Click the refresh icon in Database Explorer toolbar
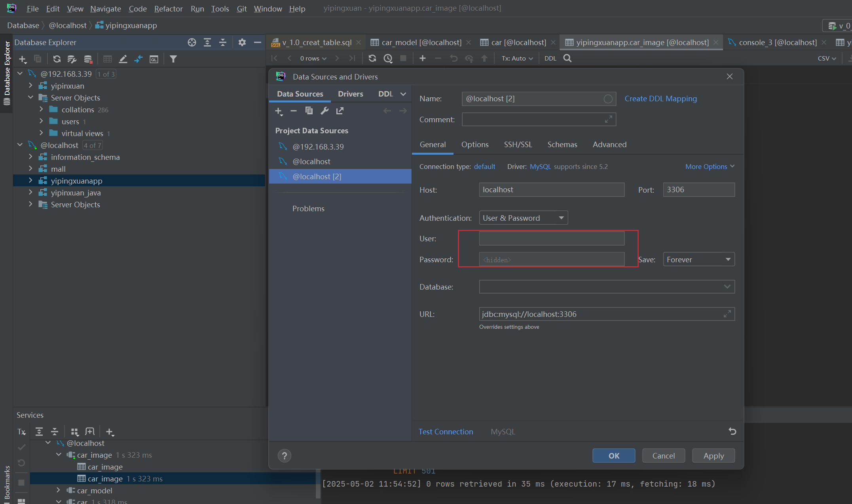Screen dimensions: 852x504 tap(57, 59)
